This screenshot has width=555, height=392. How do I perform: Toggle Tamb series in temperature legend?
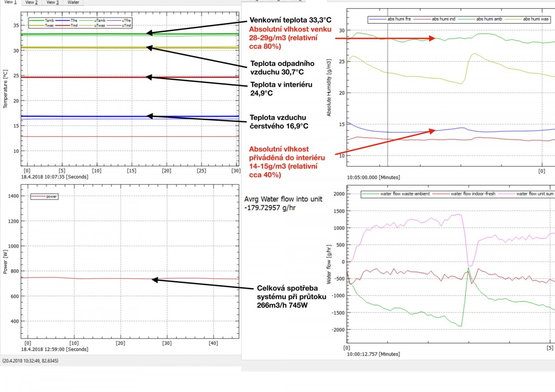click(x=49, y=21)
